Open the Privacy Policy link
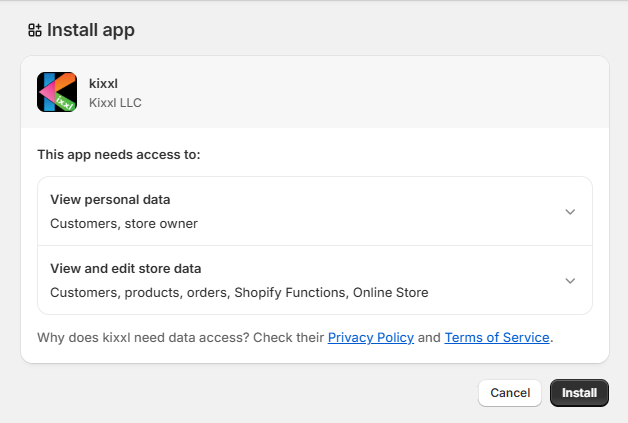This screenshot has height=423, width=628. click(370, 338)
